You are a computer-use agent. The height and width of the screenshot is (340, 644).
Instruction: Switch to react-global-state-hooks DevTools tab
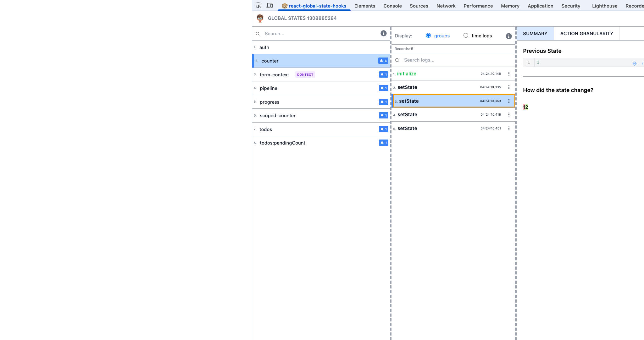pyautogui.click(x=314, y=6)
